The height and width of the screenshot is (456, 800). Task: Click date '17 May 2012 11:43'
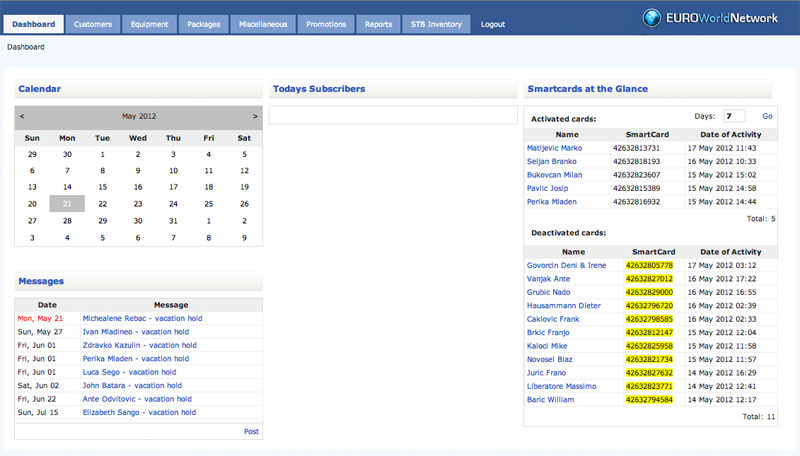722,148
